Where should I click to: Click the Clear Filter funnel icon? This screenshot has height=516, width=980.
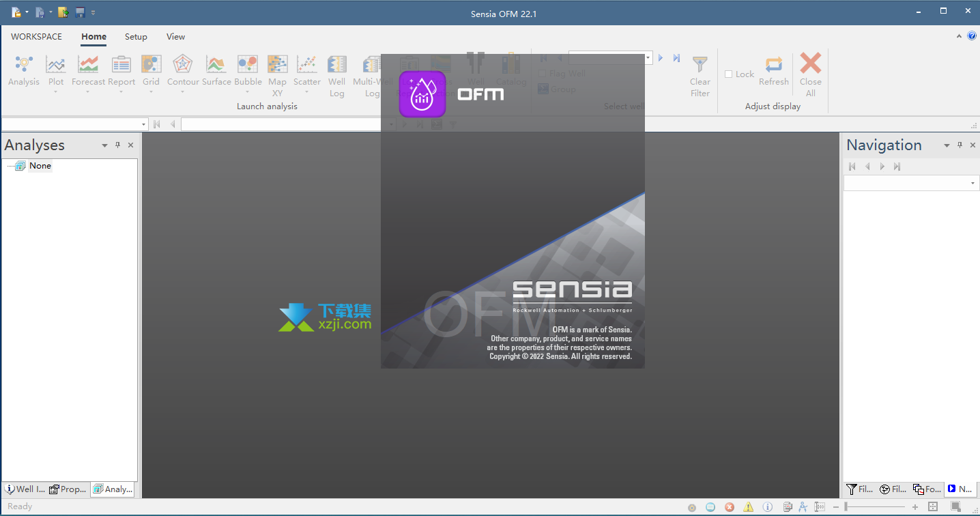(x=700, y=65)
